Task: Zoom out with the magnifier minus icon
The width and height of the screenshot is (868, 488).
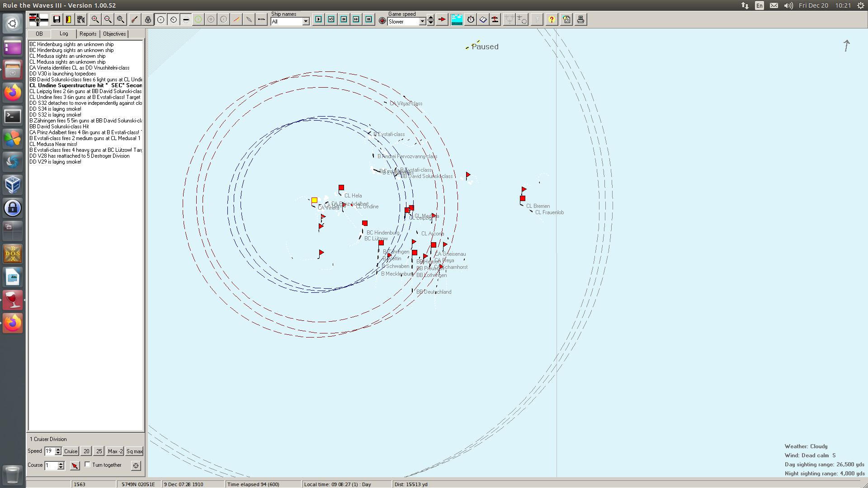Action: tap(108, 19)
